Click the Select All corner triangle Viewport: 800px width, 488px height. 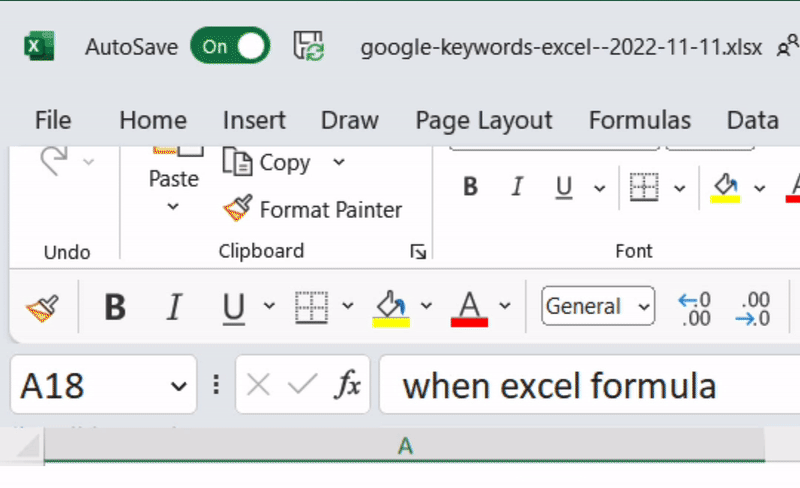[27, 446]
